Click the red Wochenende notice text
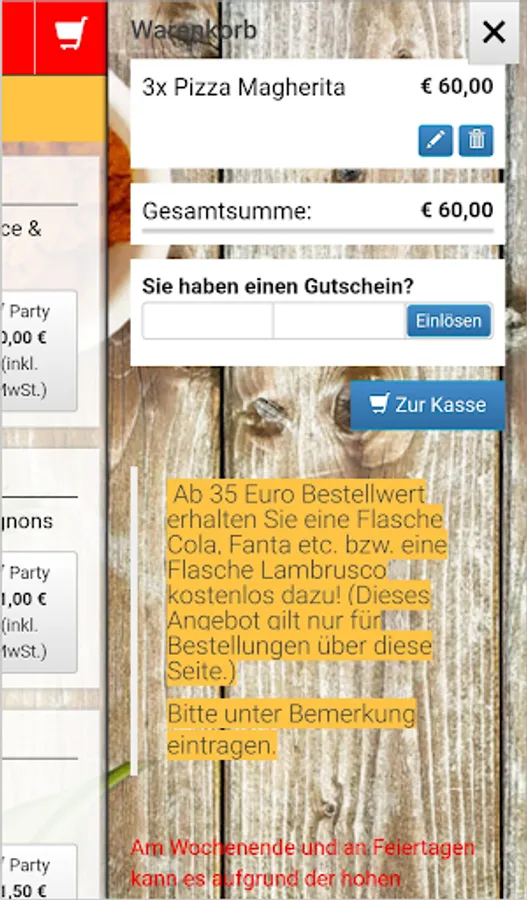 pyautogui.click(x=303, y=863)
